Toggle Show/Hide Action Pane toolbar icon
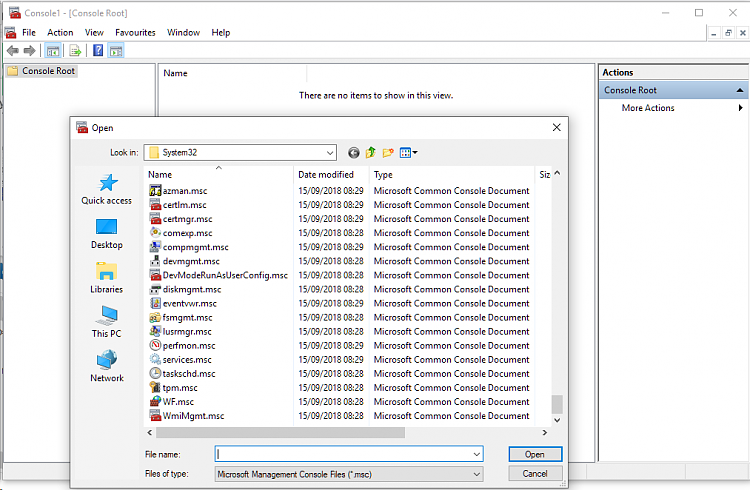The height and width of the screenshot is (490, 750). 116,50
